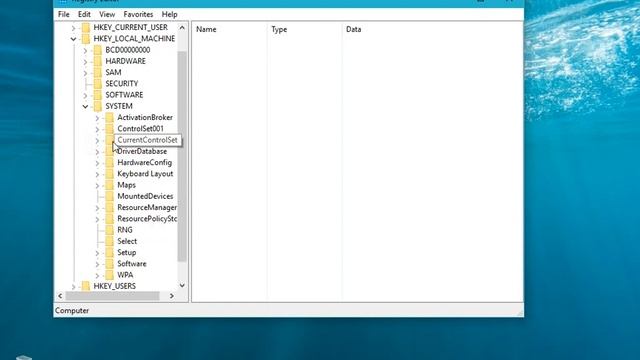This screenshot has height=360, width=640.
Task: Click the ResourcePolicyStore folder icon
Action: (x=109, y=219)
